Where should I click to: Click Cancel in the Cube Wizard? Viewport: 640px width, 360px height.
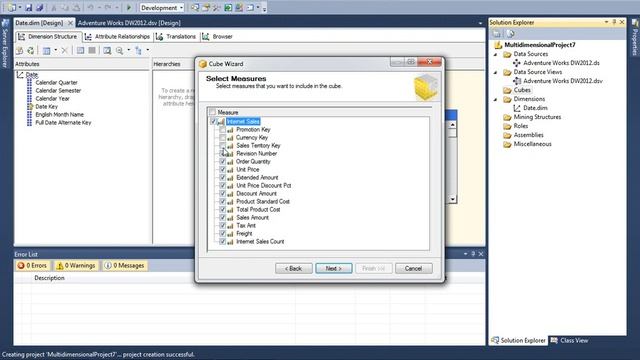413,269
